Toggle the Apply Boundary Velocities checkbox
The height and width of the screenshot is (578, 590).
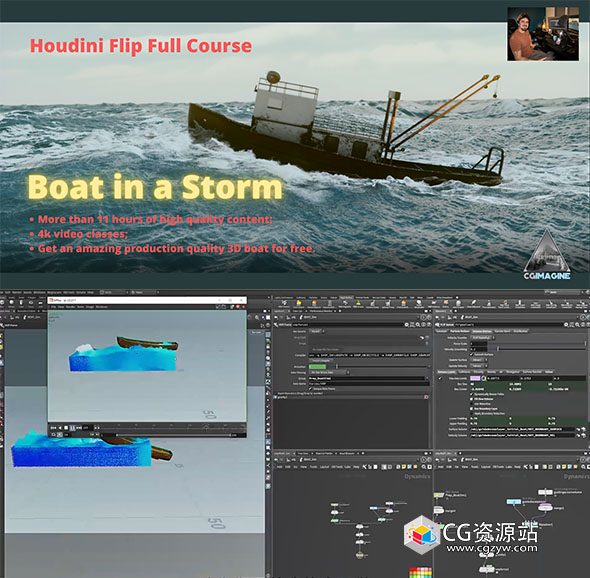(x=471, y=414)
